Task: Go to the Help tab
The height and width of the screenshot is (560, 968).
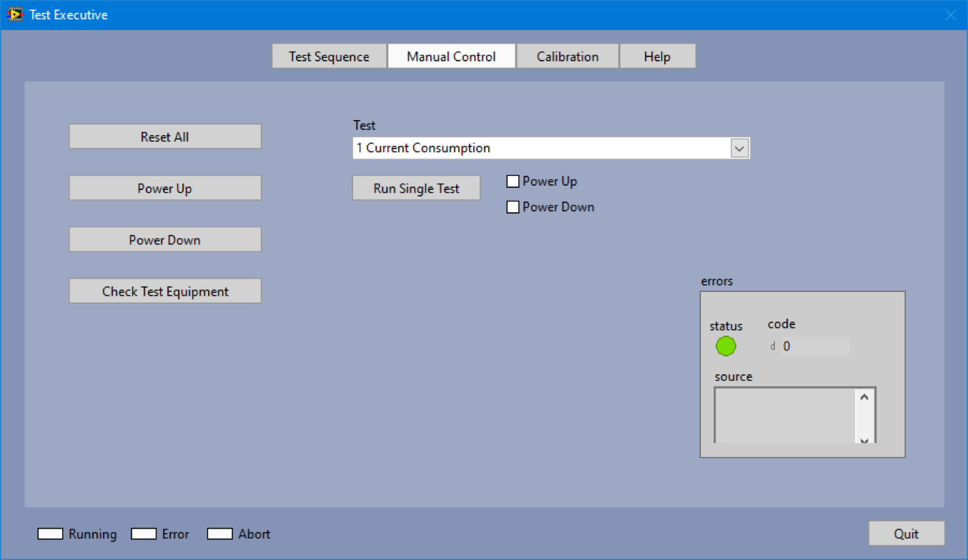Action: click(x=657, y=56)
